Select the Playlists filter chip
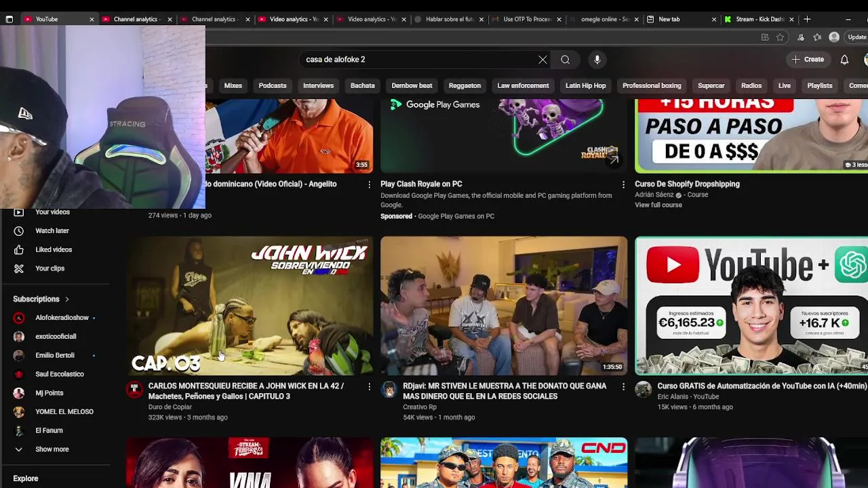The width and height of the screenshot is (868, 488). click(x=820, y=85)
